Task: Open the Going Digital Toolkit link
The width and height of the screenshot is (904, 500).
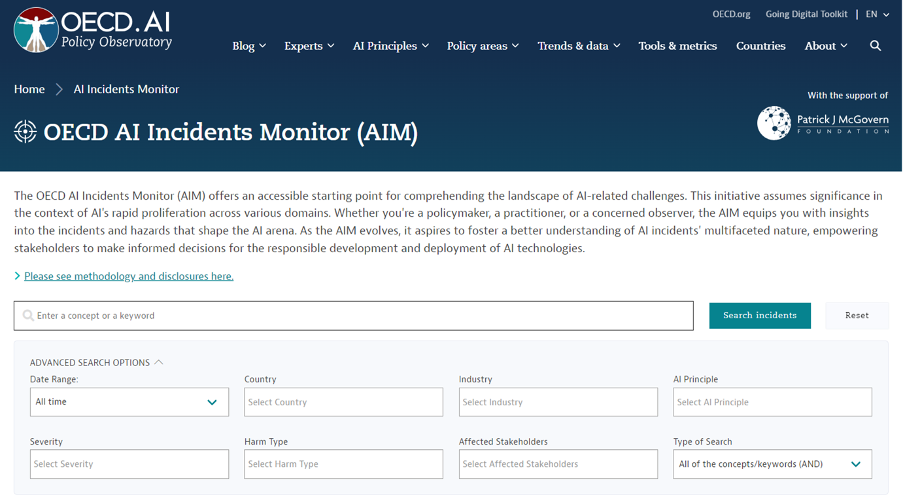Action: pos(806,14)
